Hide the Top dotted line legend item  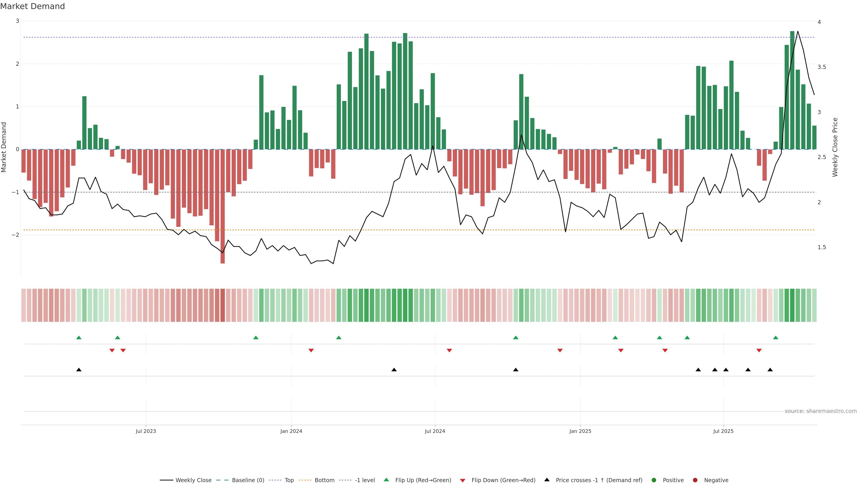[x=289, y=480]
